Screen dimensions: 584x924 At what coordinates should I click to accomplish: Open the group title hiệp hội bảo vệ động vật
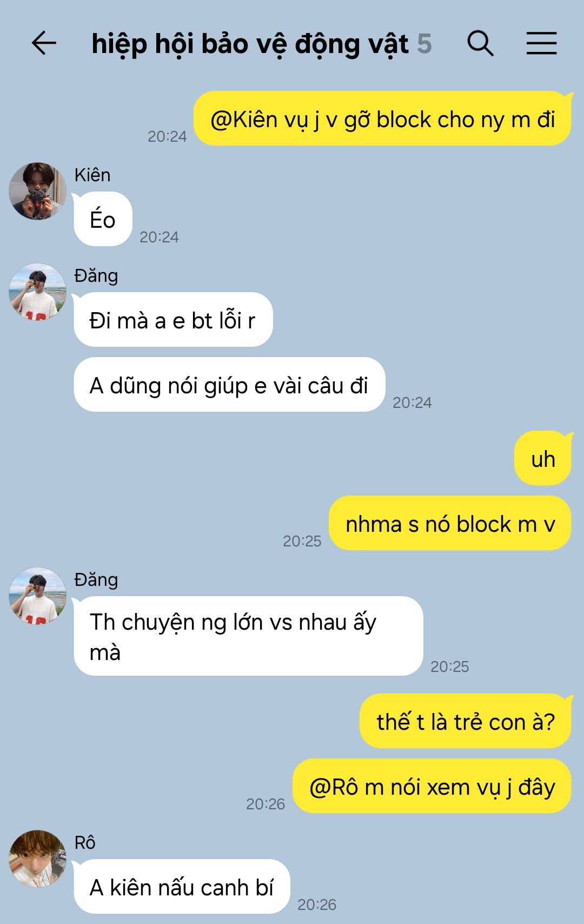tap(250, 44)
